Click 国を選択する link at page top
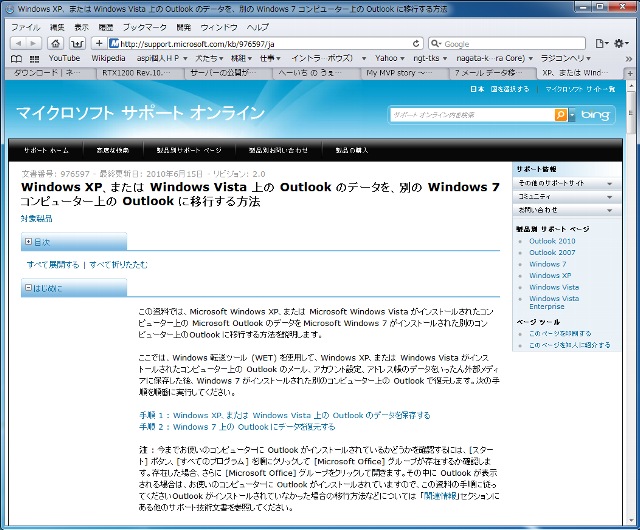 (510, 89)
